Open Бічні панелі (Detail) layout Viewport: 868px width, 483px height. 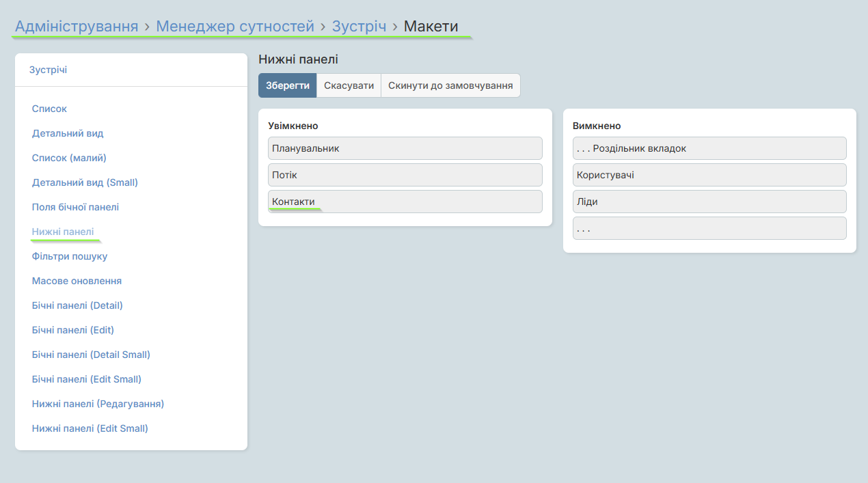(77, 305)
